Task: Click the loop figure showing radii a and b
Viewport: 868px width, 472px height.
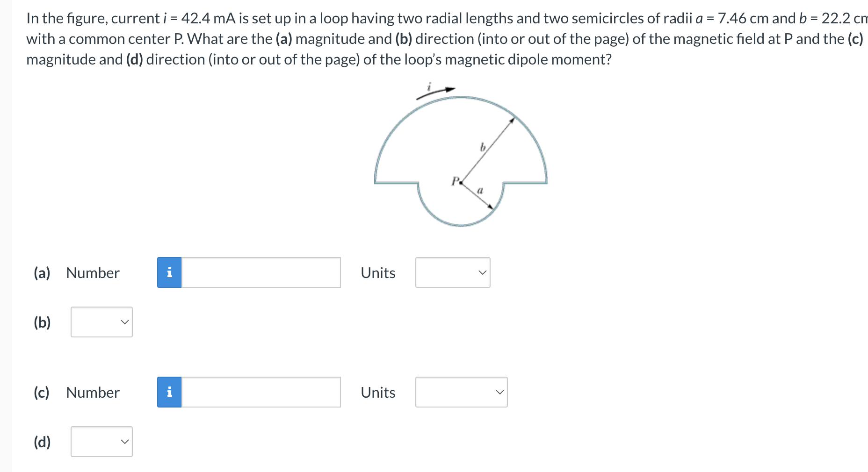Action: 461,159
